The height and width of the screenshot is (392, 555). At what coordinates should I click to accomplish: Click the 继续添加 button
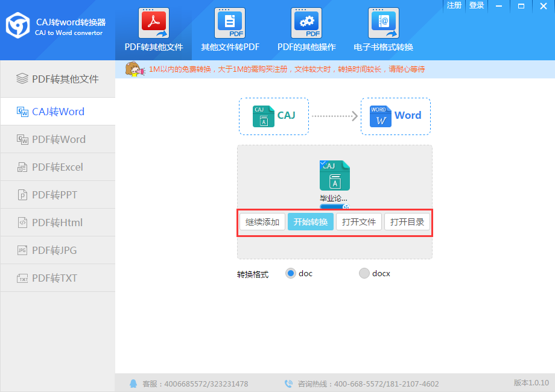262,222
